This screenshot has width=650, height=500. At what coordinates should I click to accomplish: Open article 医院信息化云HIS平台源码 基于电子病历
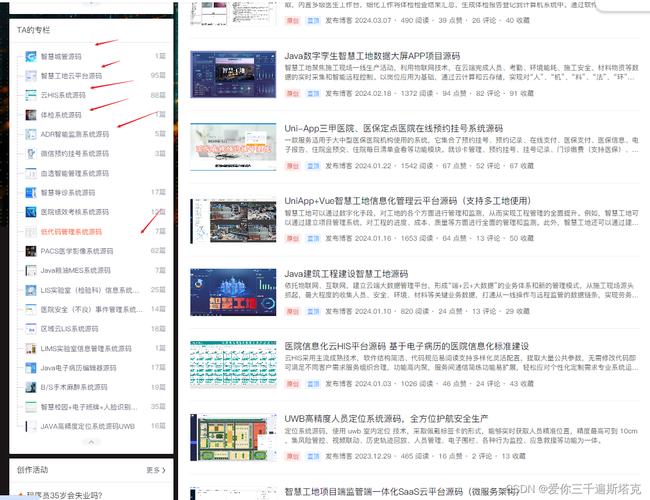click(x=407, y=346)
